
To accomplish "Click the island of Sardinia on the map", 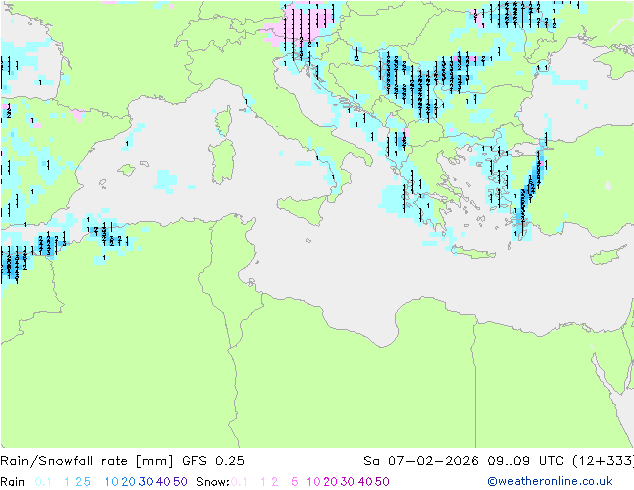I will (x=222, y=162).
